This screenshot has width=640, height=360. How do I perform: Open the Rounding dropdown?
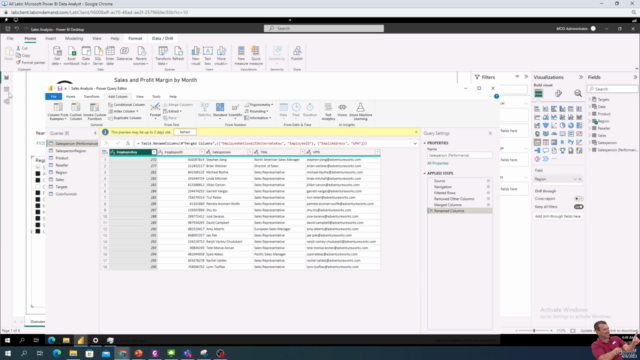(257, 111)
